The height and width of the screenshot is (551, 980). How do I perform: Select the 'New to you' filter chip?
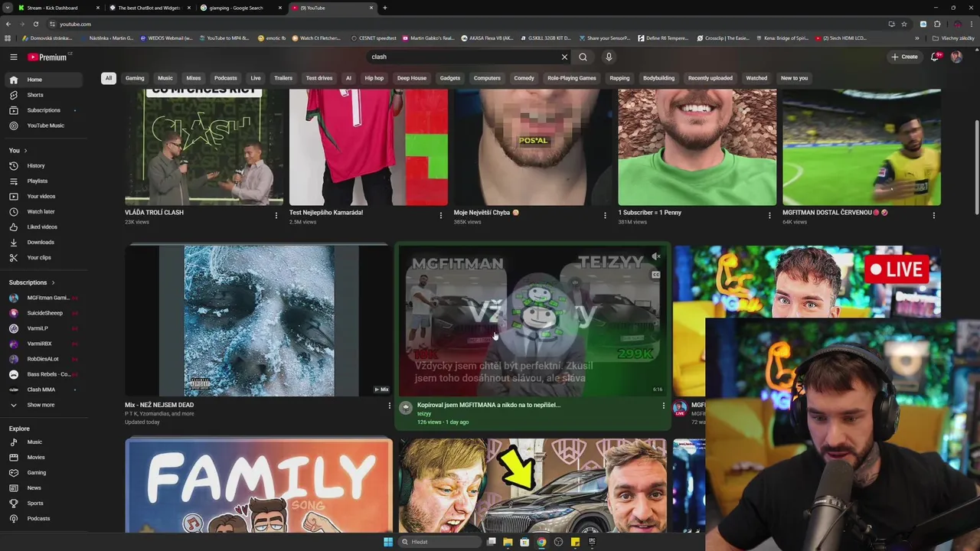click(795, 78)
